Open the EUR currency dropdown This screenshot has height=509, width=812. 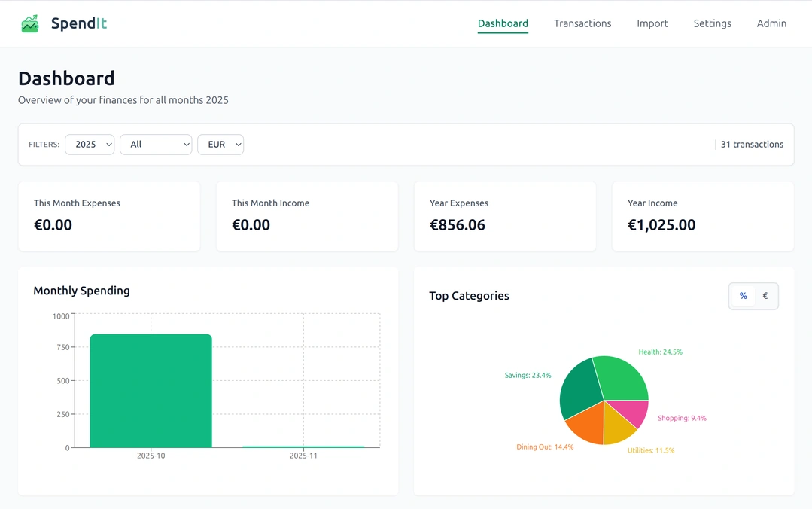click(x=220, y=144)
